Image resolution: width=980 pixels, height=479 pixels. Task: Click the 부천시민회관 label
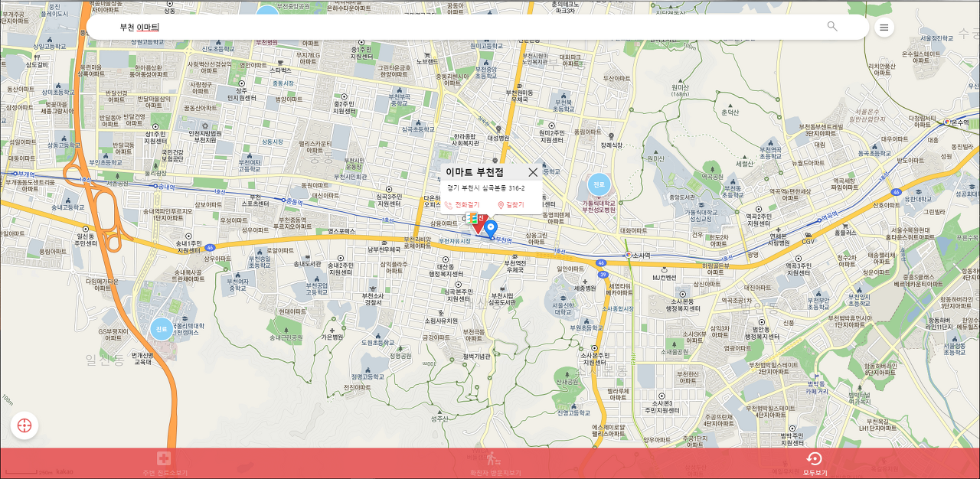(x=350, y=176)
